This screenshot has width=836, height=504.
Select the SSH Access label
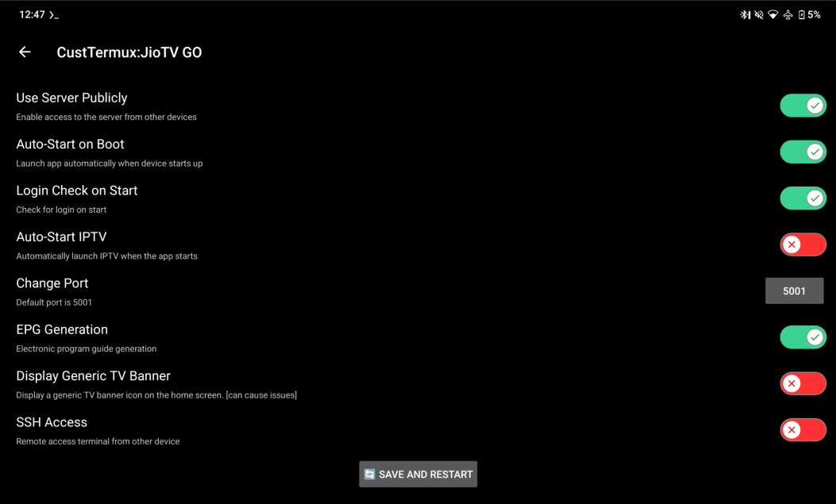tap(52, 422)
